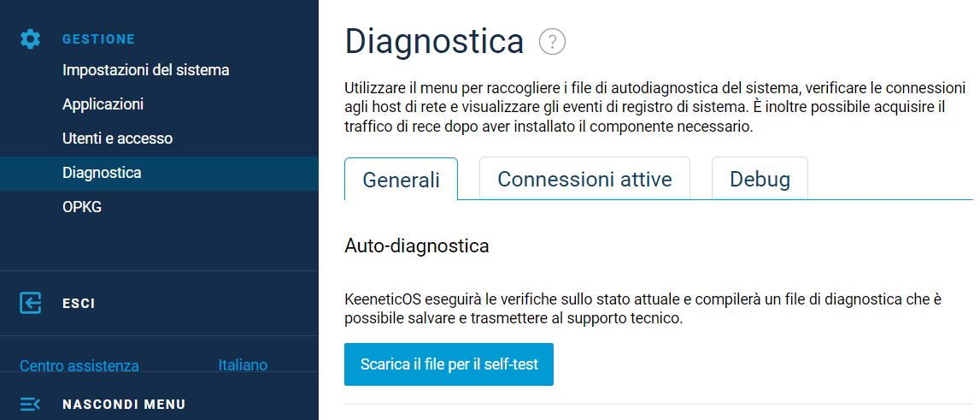Screen dimensions: 980x420
Task: Click the Auto-diagnostica section heading
Action: click(416, 246)
